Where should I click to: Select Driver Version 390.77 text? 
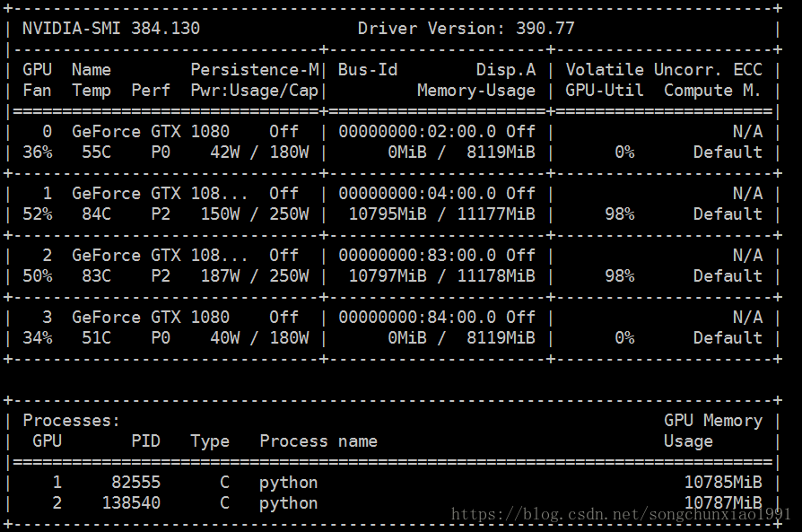466,28
